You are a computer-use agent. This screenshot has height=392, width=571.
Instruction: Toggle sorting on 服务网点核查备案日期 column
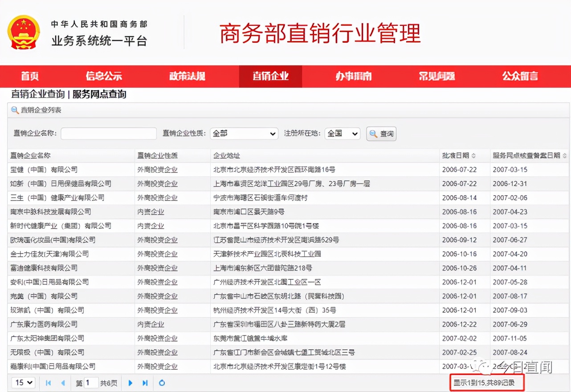coord(526,155)
